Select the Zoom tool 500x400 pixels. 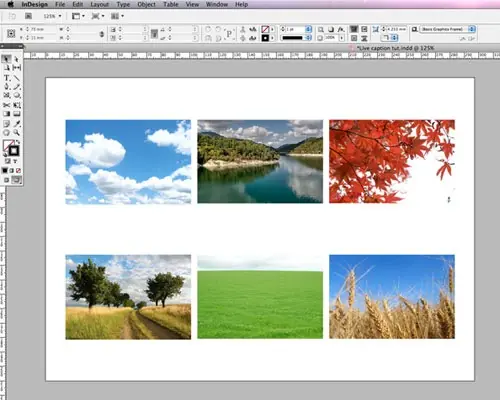pyautogui.click(x=17, y=133)
